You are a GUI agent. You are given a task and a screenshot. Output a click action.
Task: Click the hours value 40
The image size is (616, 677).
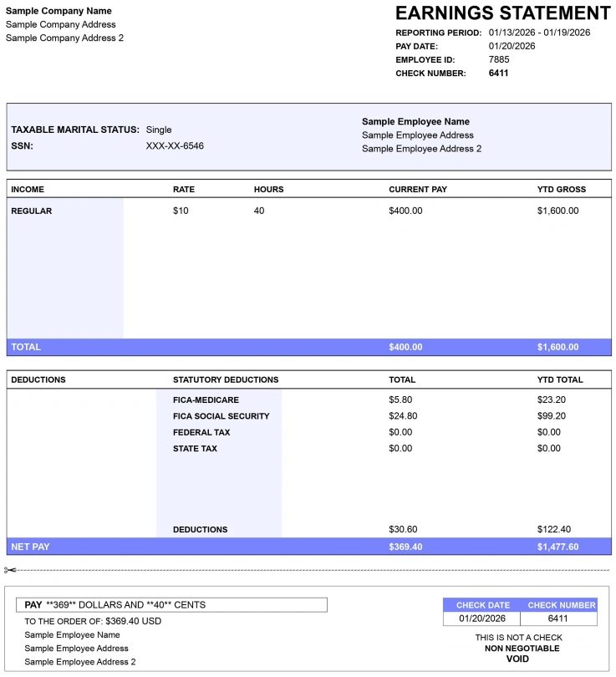click(259, 211)
